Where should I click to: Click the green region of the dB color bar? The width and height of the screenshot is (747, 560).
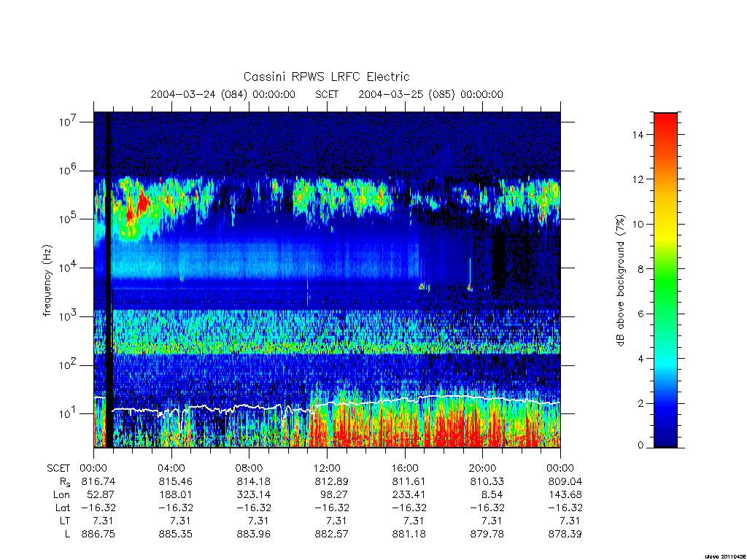coord(665,286)
